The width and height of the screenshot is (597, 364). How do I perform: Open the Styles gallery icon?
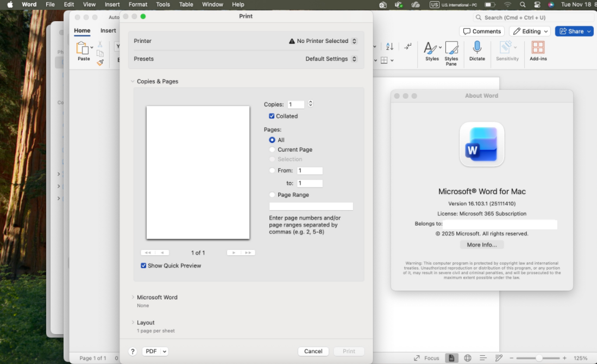pos(430,48)
